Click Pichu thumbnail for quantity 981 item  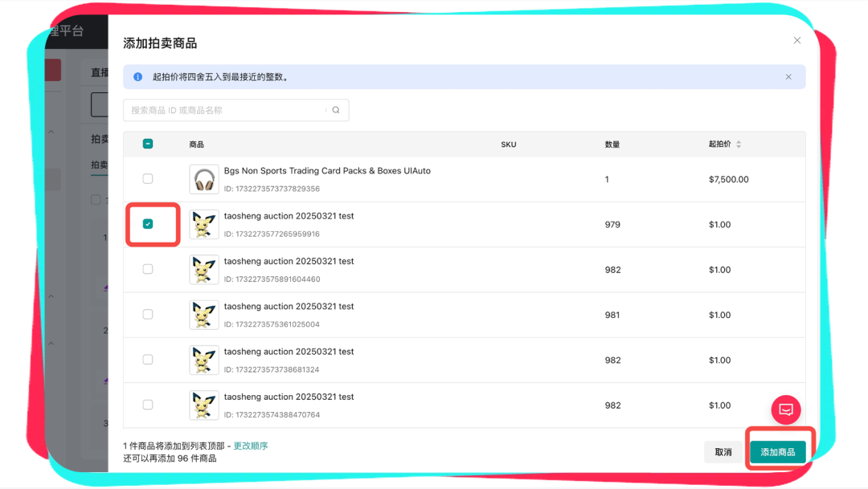tap(204, 315)
